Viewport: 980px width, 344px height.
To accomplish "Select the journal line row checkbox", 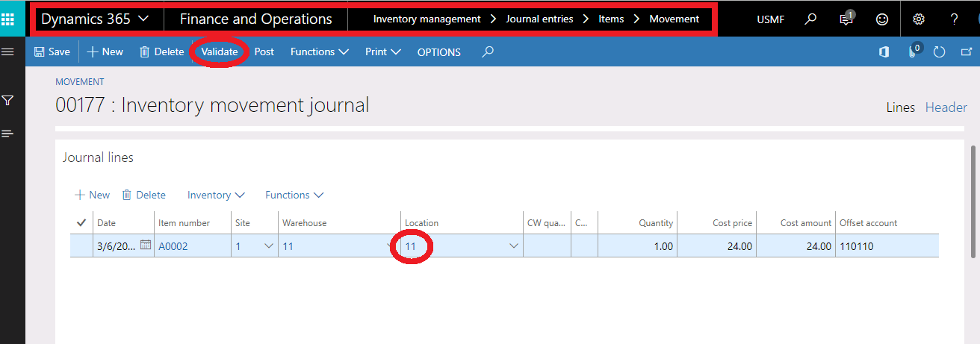I will (81, 246).
